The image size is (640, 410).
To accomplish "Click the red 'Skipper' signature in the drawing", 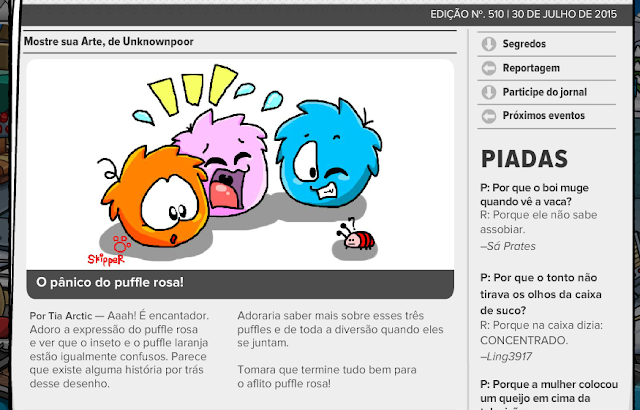I will [x=106, y=259].
